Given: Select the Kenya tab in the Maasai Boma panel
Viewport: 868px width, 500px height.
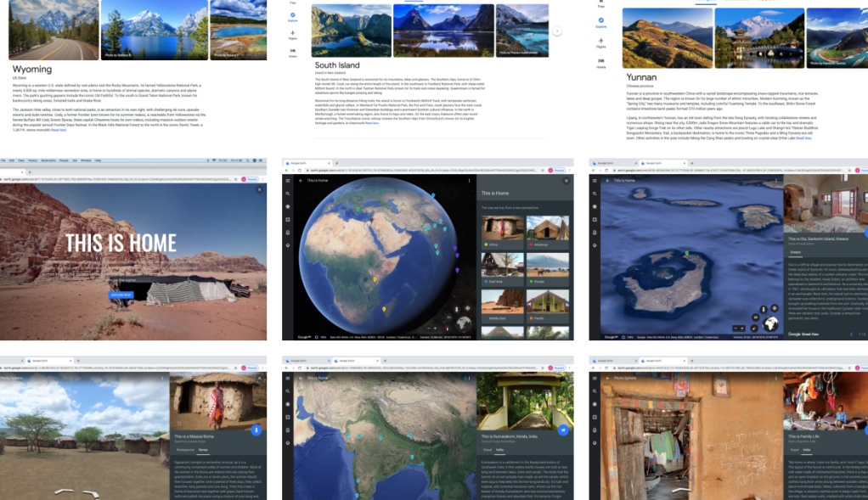Looking at the screenshot, I should click(203, 451).
